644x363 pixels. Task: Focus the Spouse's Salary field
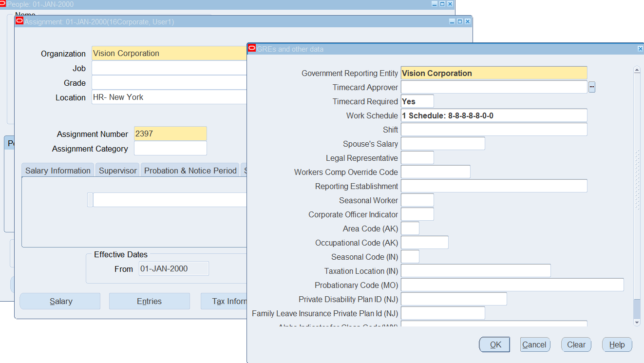click(x=442, y=144)
